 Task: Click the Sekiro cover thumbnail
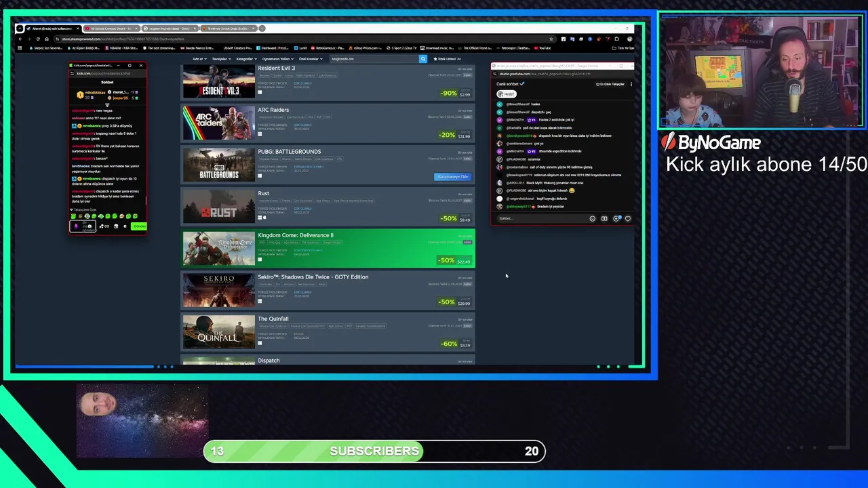pos(218,291)
